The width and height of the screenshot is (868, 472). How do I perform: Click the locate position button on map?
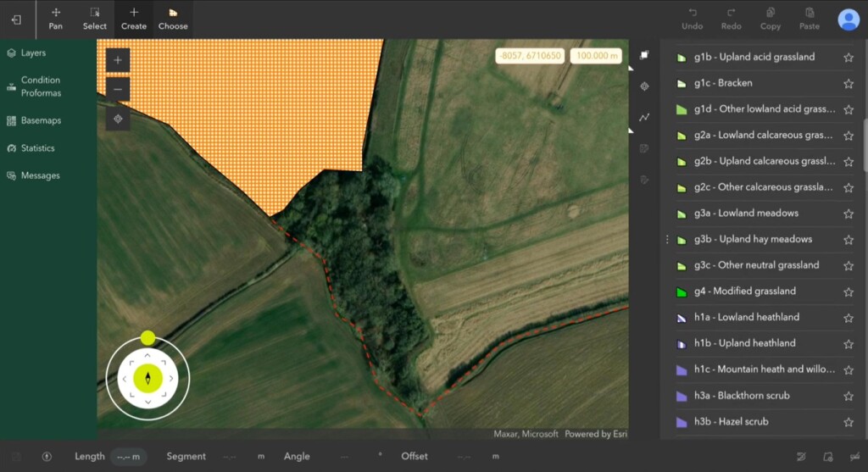point(118,119)
